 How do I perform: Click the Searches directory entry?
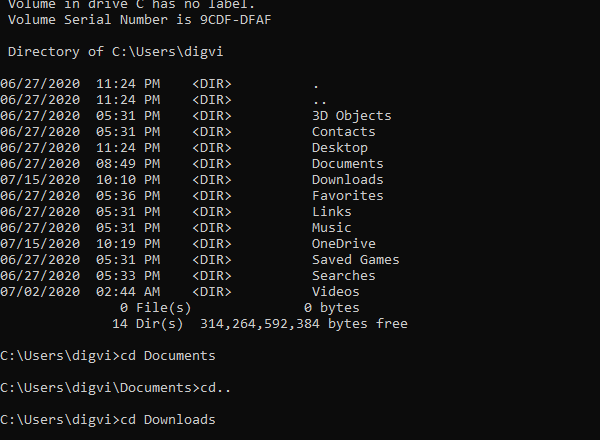tap(343, 275)
